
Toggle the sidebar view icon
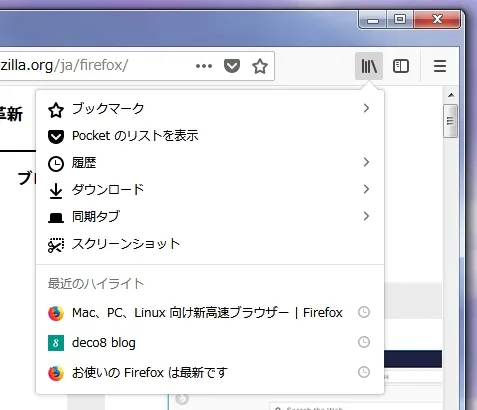click(401, 66)
